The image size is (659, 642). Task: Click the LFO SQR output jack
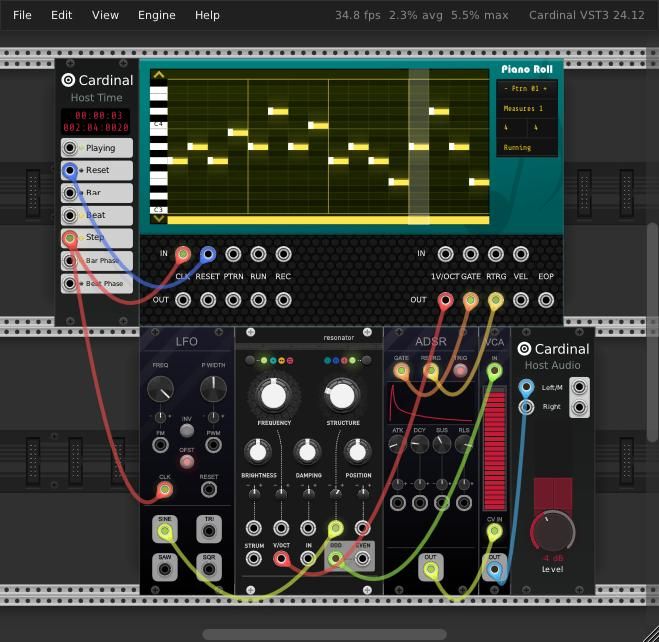(x=209, y=569)
